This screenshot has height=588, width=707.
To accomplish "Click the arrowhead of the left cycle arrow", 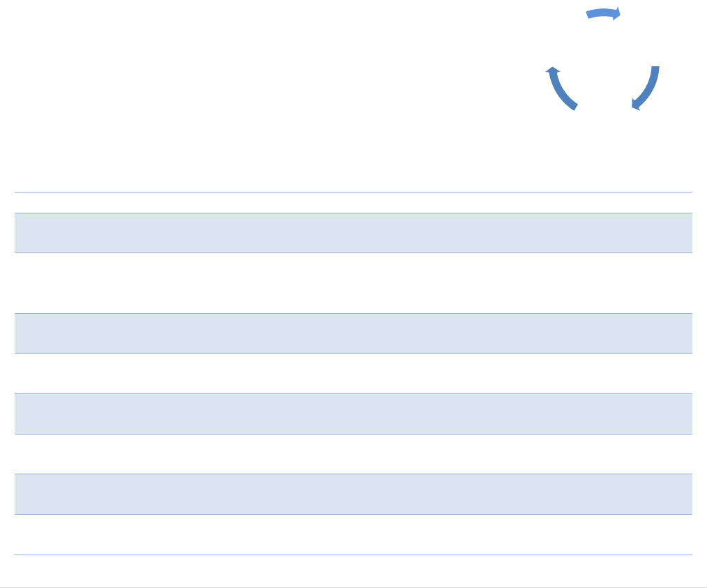I will (x=553, y=70).
